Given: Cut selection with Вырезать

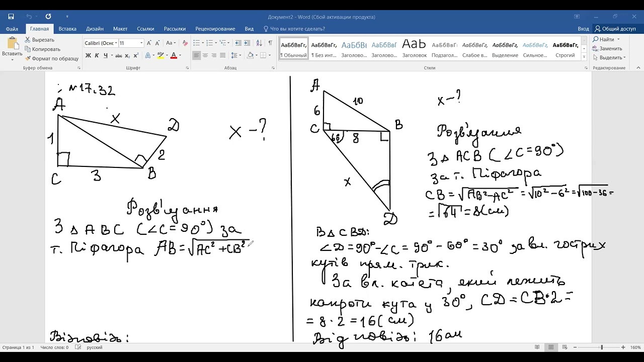Looking at the screenshot, I should [39, 40].
